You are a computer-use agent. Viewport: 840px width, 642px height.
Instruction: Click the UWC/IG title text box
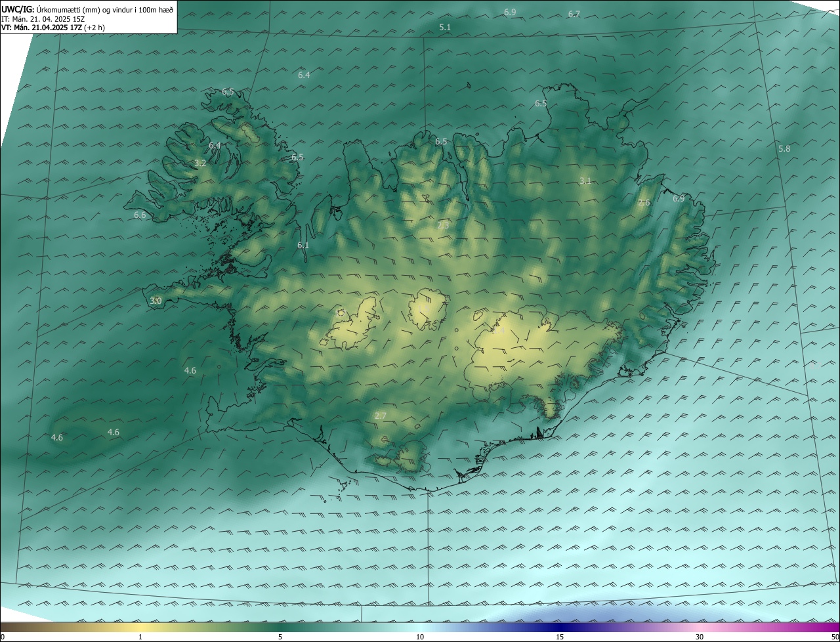click(89, 16)
